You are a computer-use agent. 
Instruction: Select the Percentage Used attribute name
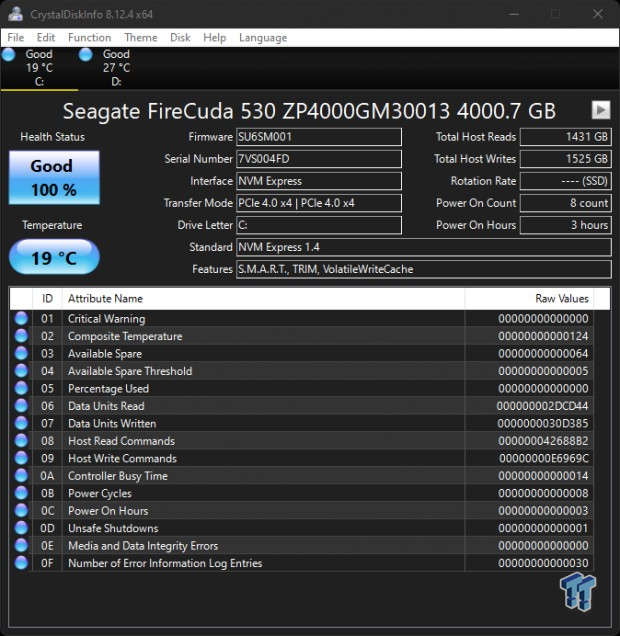[x=108, y=389]
